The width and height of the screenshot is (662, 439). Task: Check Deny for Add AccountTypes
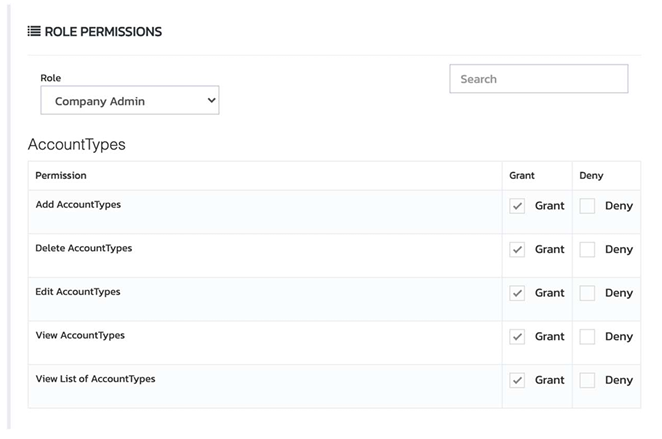587,206
